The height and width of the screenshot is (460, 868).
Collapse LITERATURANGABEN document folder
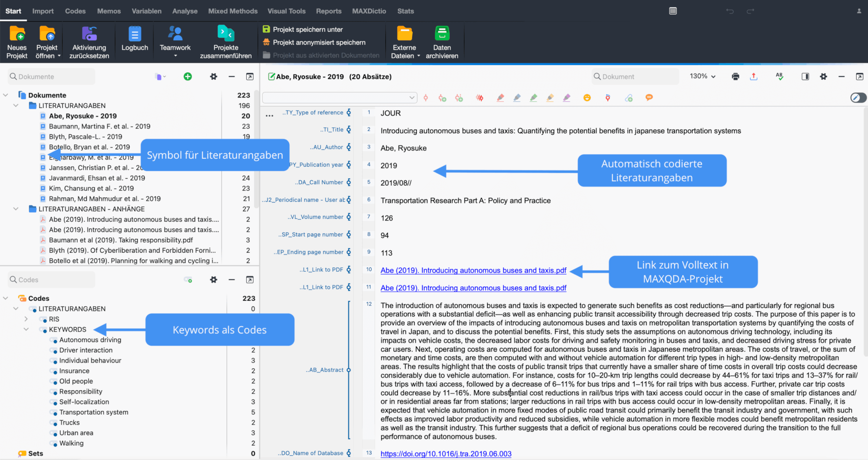pyautogui.click(x=16, y=106)
